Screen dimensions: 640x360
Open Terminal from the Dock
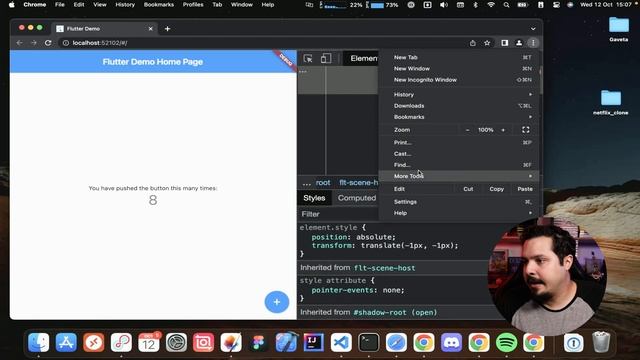pyautogui.click(x=369, y=342)
